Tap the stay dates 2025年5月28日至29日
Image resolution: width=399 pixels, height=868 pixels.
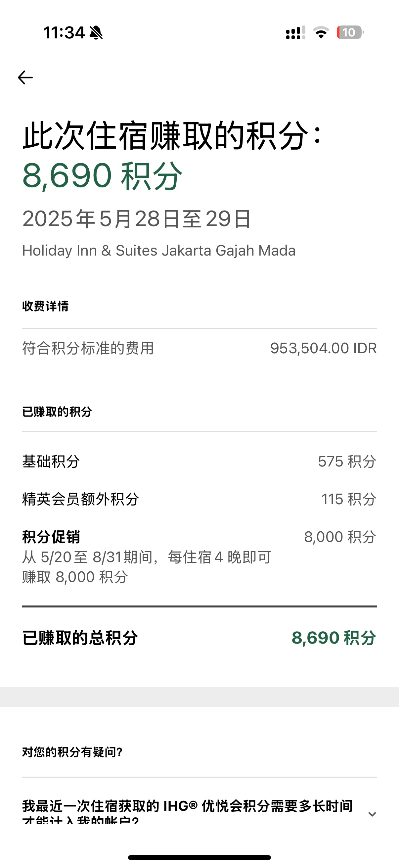point(136,219)
